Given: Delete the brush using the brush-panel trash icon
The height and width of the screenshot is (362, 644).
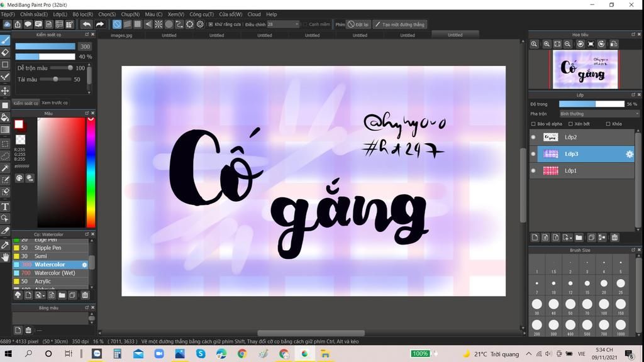Looking at the screenshot, I should 85,295.
